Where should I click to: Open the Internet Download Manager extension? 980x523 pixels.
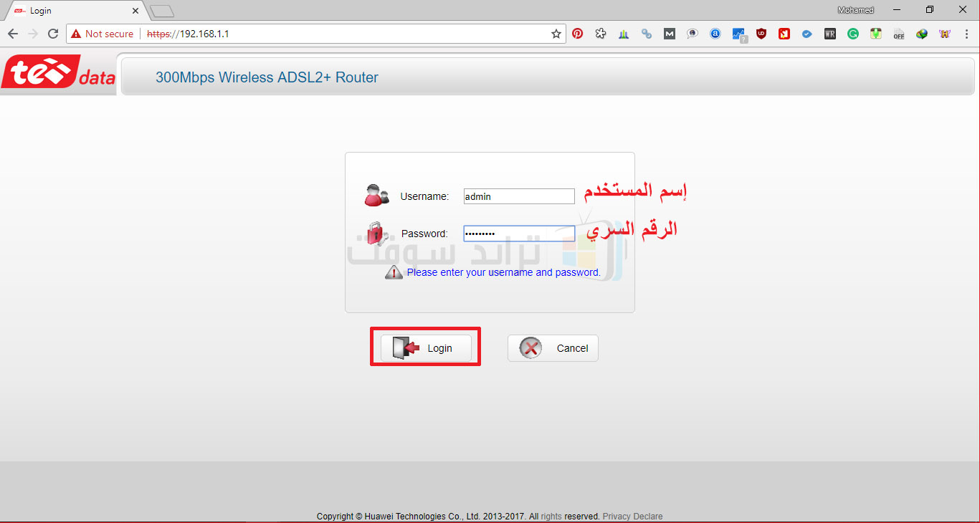(x=922, y=34)
